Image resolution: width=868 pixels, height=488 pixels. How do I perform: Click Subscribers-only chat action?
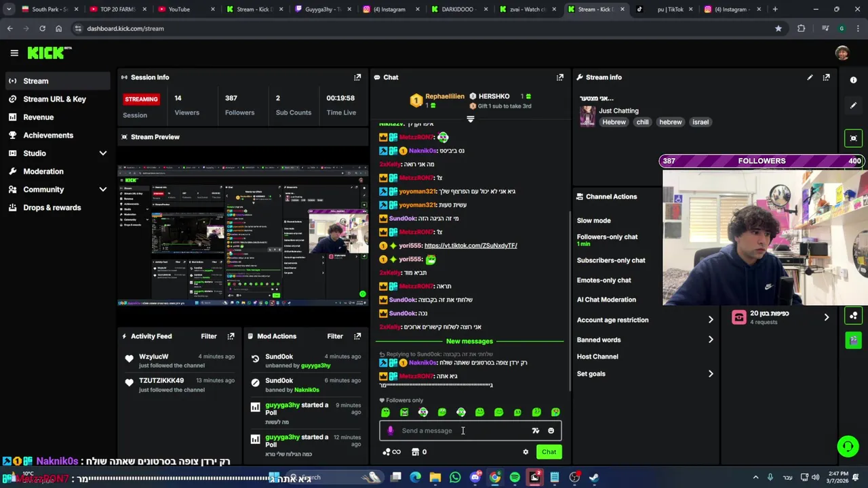611,260
